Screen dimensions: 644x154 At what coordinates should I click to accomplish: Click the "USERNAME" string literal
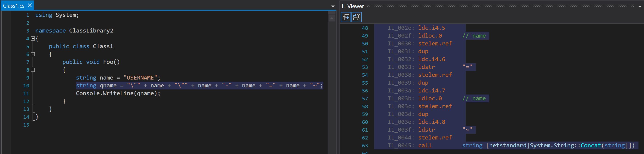pos(140,78)
